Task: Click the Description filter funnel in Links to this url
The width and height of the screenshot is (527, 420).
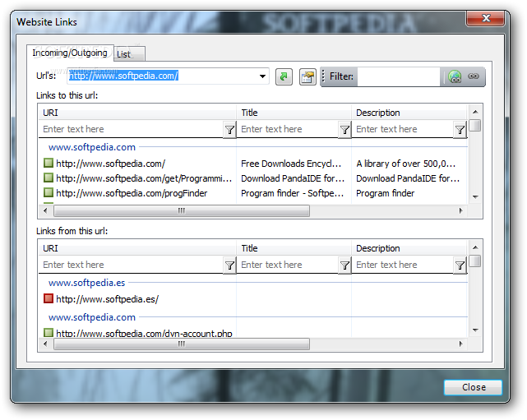Action: (x=460, y=130)
